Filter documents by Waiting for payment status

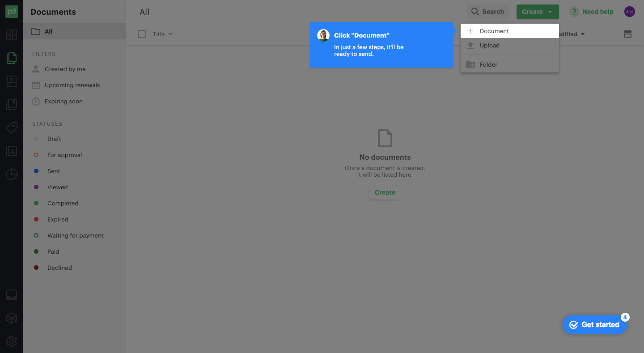75,235
